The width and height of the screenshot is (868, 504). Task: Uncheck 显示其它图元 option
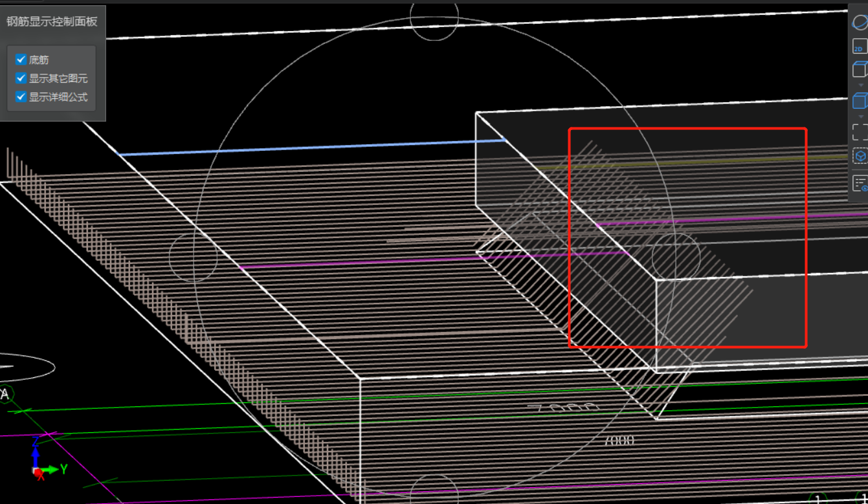pyautogui.click(x=21, y=78)
